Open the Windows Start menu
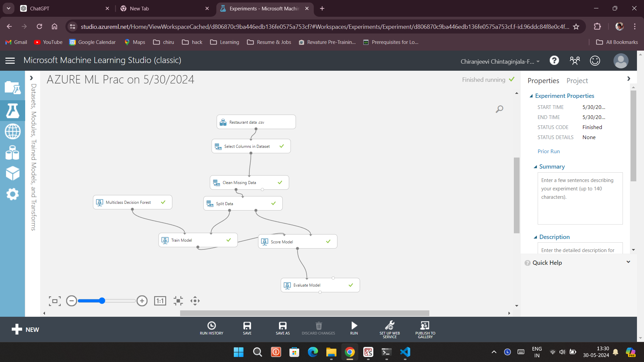The width and height of the screenshot is (644, 362). (x=238, y=352)
